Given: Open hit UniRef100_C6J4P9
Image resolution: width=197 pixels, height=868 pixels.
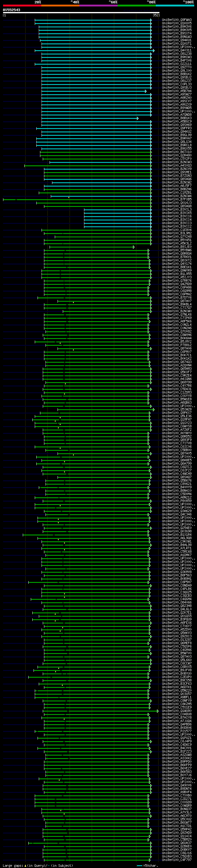Looking at the screenshot, I should pos(177,741).
